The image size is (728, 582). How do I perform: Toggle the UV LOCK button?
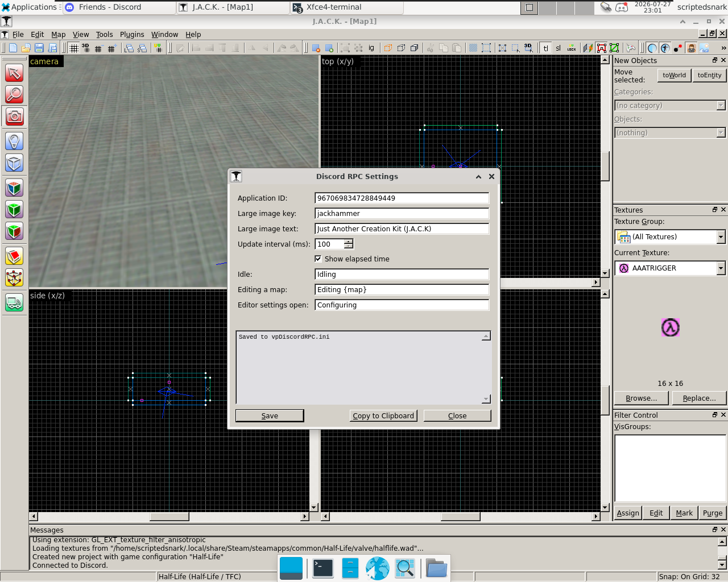(572, 48)
